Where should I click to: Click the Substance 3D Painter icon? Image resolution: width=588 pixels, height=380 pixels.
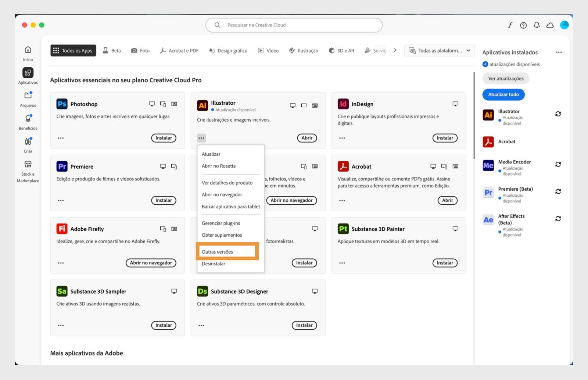pos(343,229)
